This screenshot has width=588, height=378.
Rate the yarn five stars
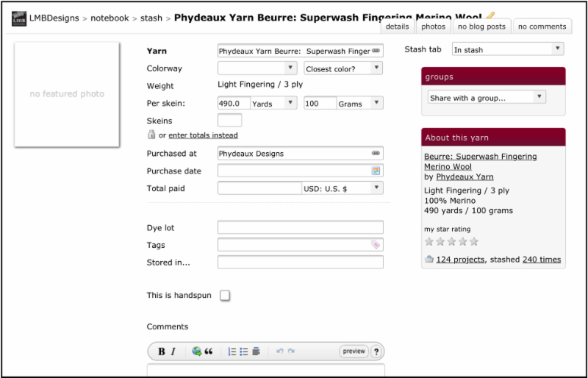point(474,241)
